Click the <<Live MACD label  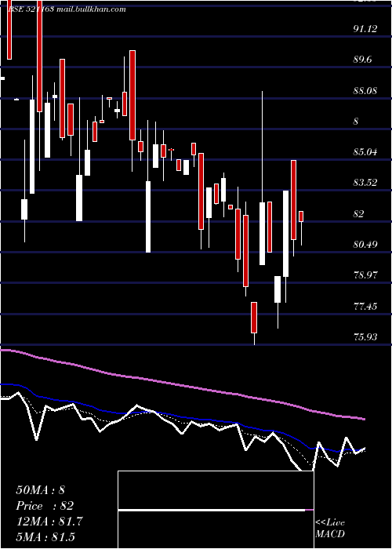pyautogui.click(x=330, y=528)
